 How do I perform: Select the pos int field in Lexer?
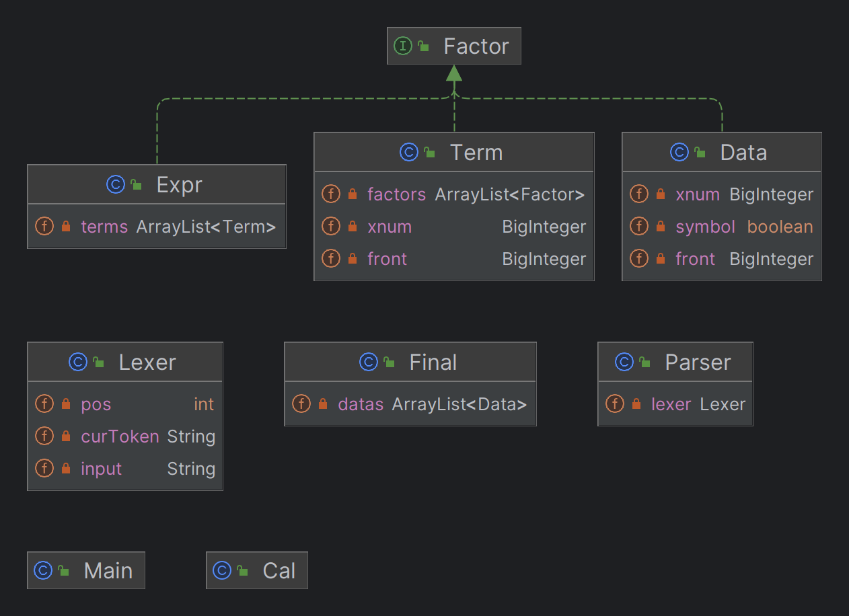pyautogui.click(x=125, y=404)
